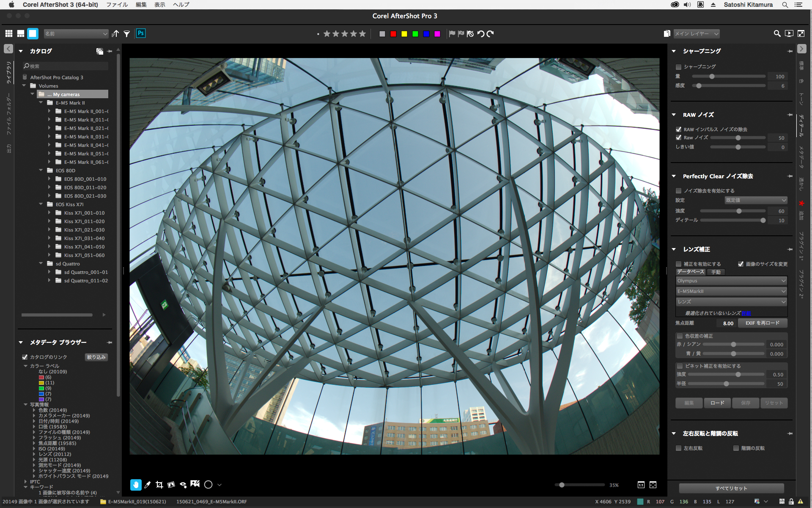Apply the red color label swatch
812x508 pixels.
[x=393, y=34]
